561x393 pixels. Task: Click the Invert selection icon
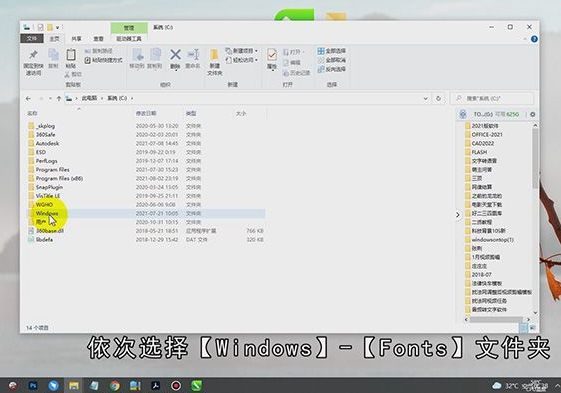[321, 69]
